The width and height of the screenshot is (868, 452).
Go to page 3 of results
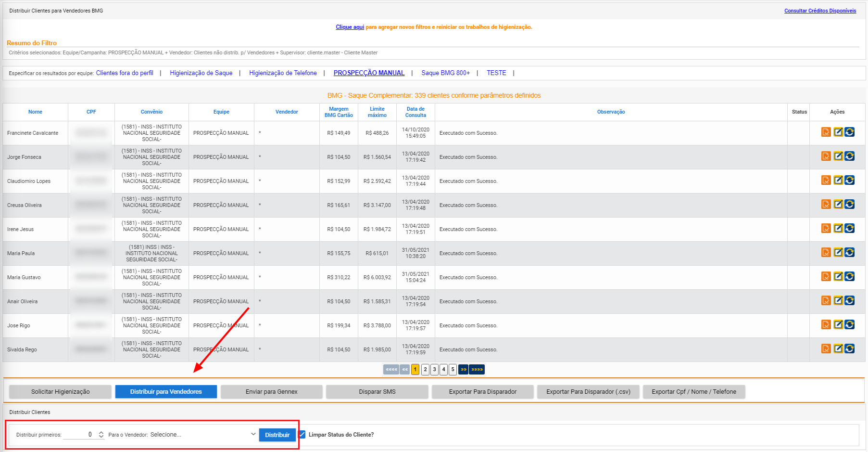(x=434, y=370)
